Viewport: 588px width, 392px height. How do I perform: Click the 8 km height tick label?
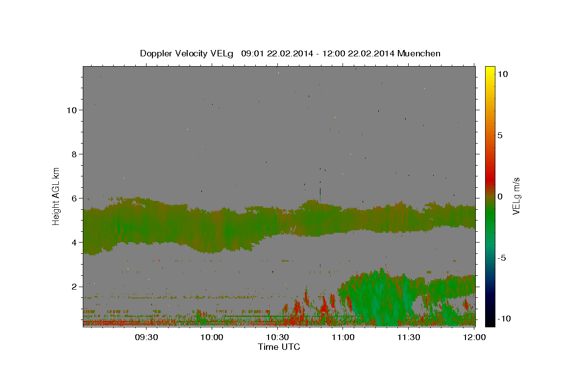coord(73,154)
